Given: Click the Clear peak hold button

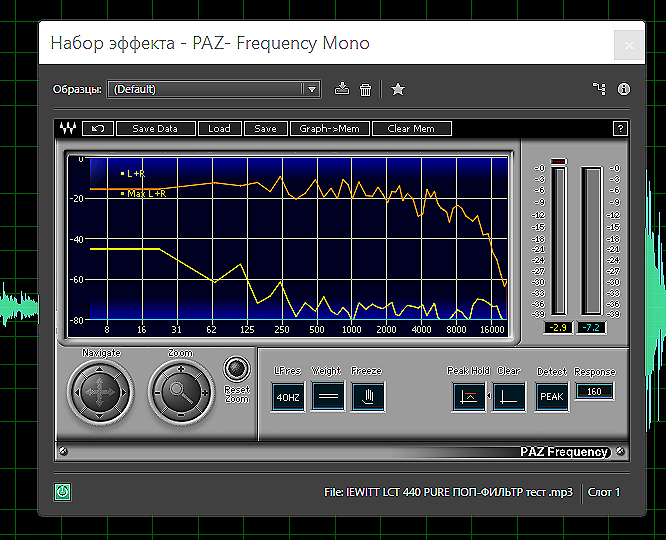Looking at the screenshot, I should (x=508, y=397).
